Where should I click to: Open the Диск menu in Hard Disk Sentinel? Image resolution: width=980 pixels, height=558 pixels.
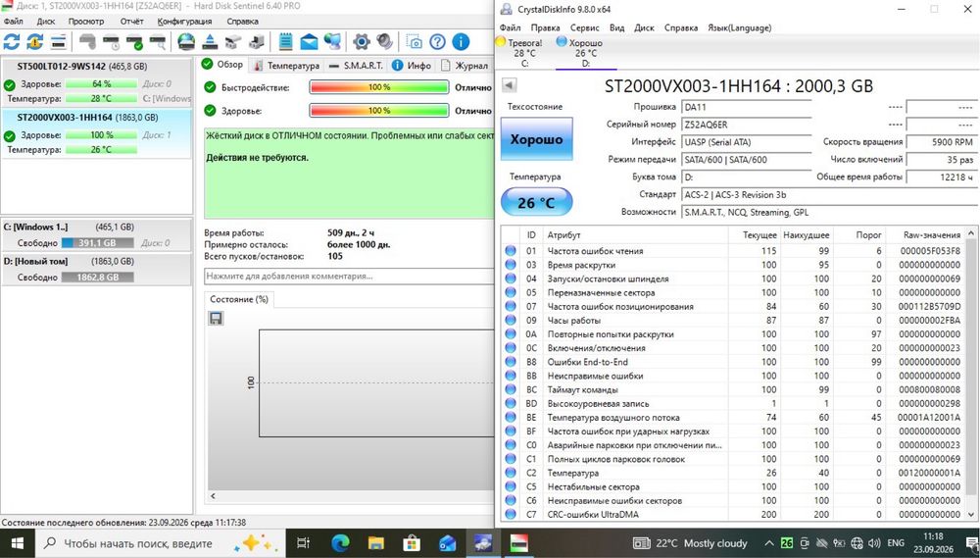click(46, 22)
